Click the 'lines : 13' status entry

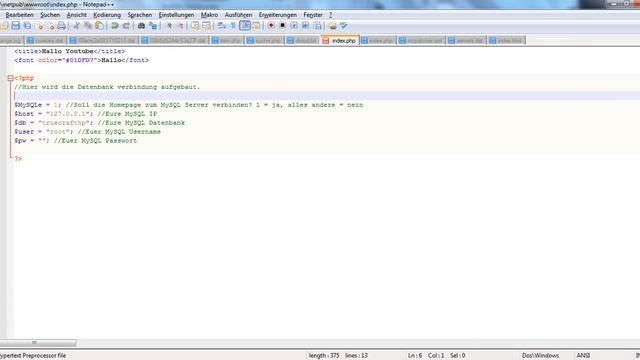(356, 356)
